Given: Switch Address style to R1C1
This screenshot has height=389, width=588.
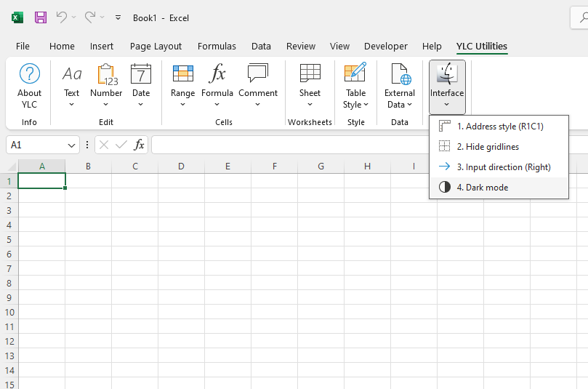Looking at the screenshot, I should click(x=500, y=127).
